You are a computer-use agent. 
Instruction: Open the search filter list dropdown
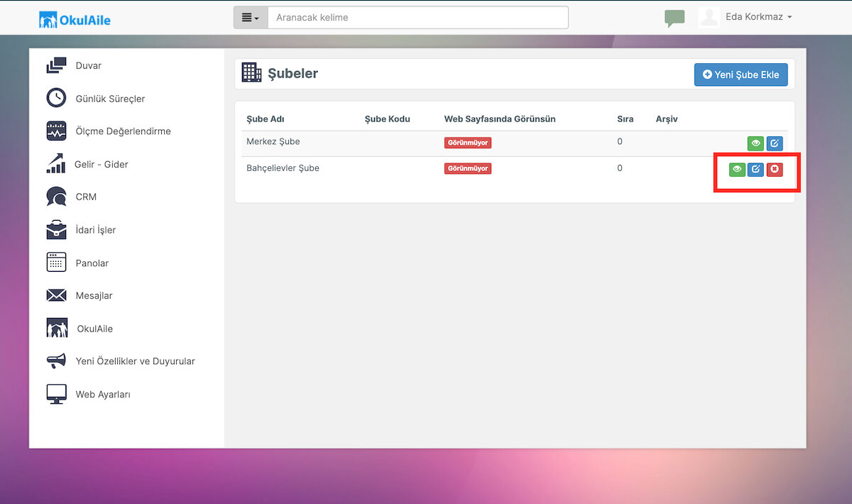point(251,18)
